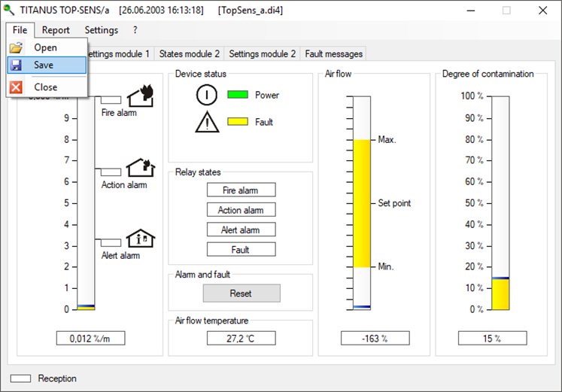This screenshot has width=562, height=392.
Task: Click the Fault warning triangle icon
Action: click(x=207, y=122)
